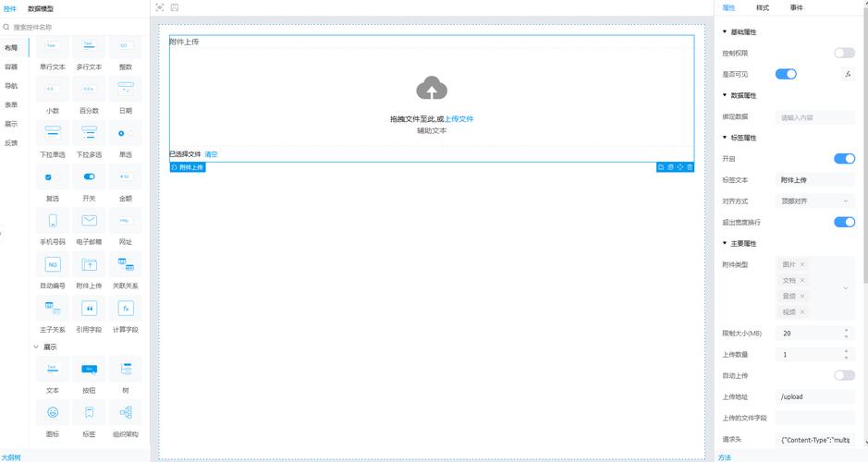Screen dimensions: 868x462
Task: Open the 数据模型 tab
Action: click(x=41, y=8)
